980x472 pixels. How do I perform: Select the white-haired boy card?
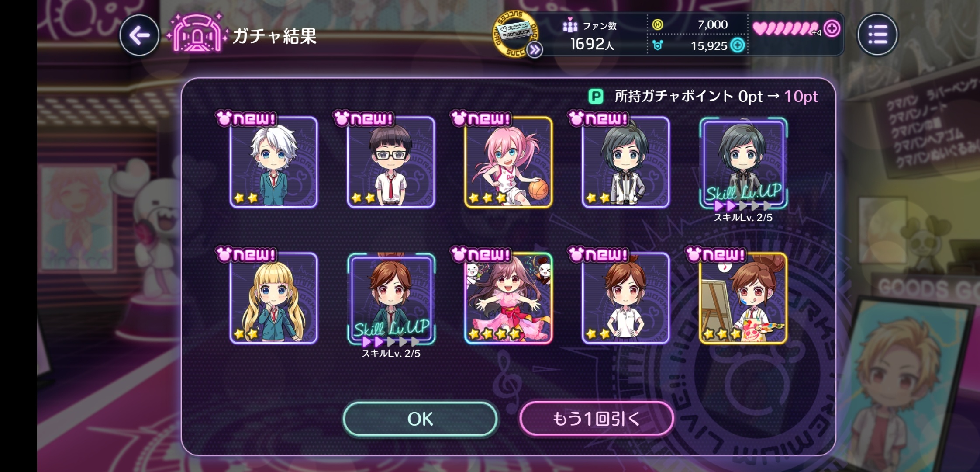273,162
